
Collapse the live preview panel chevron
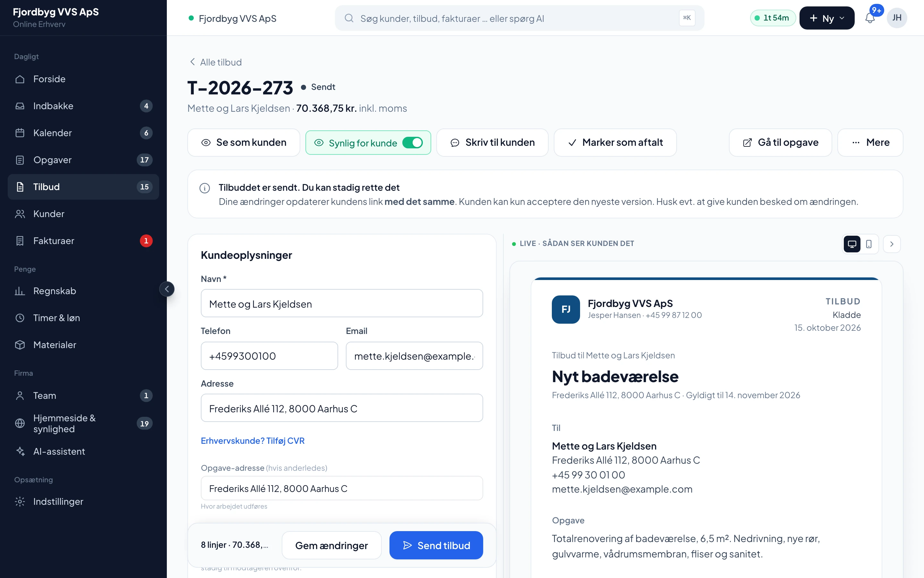[892, 244]
